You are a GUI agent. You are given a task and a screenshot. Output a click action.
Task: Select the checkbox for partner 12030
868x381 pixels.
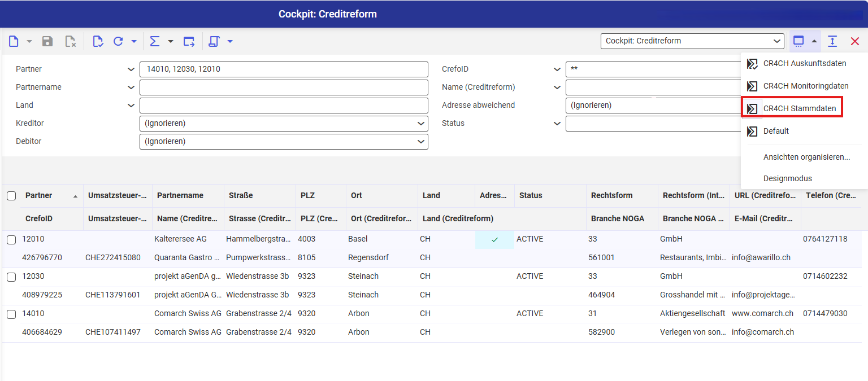11,277
